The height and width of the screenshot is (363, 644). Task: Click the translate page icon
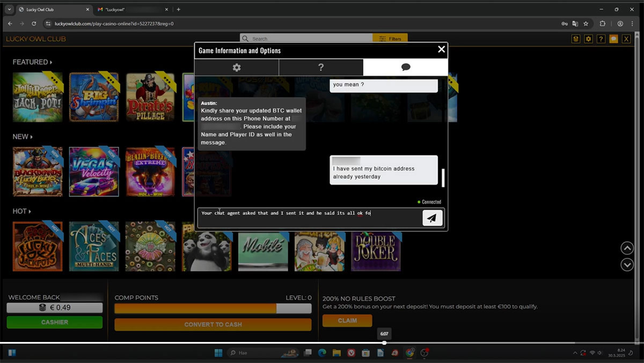point(575,24)
